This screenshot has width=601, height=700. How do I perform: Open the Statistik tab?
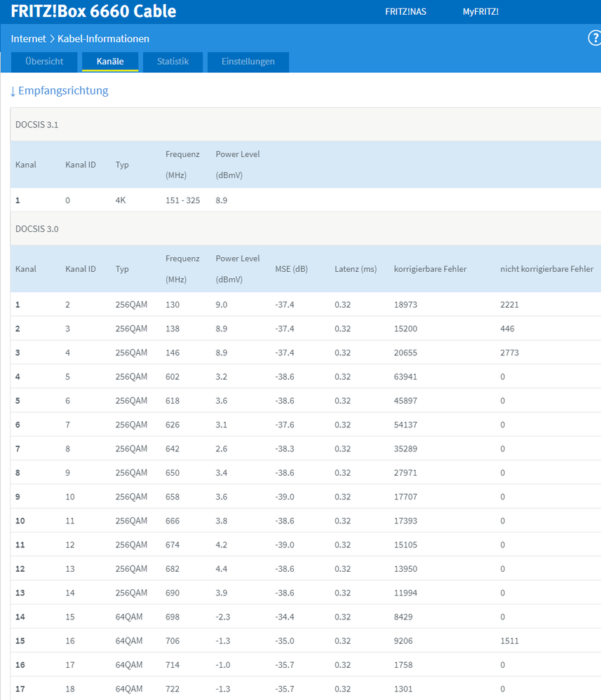[173, 62]
